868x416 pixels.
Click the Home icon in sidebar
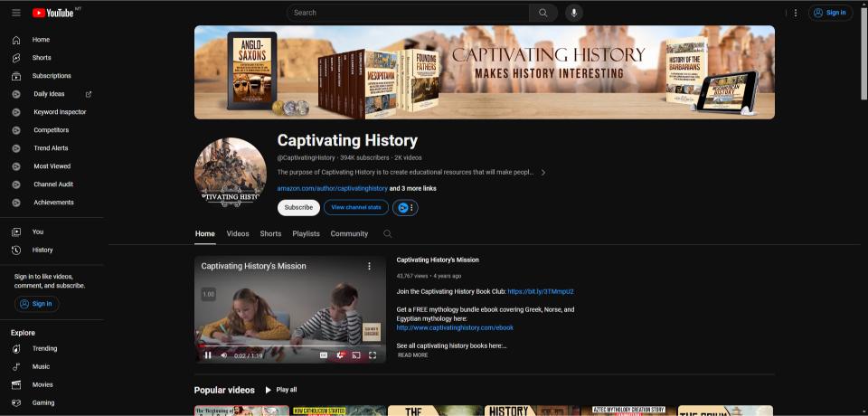pos(16,40)
